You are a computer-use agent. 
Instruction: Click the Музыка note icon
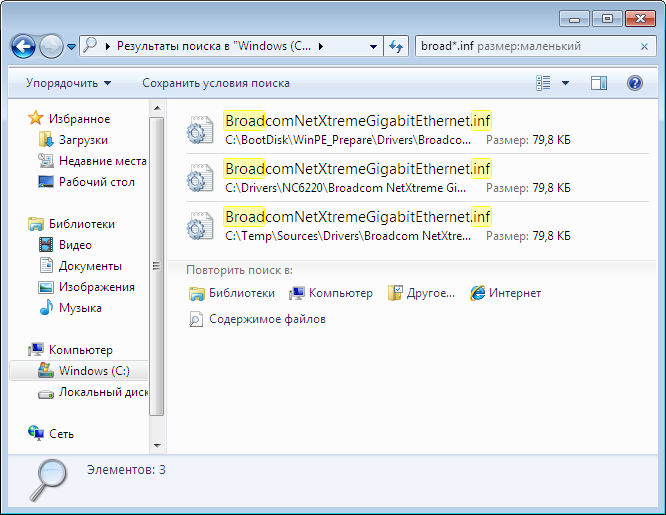click(46, 307)
